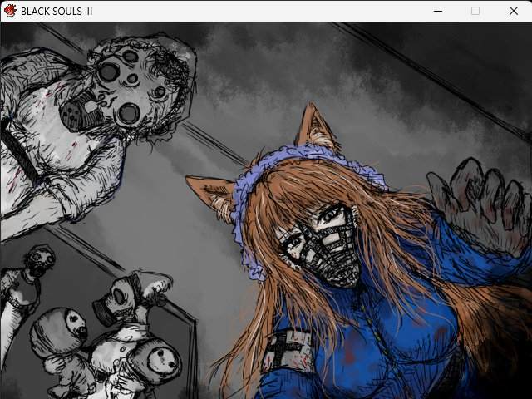Image resolution: width=532 pixels, height=399 pixels.
Task: Click the greyed-out maximize button
Action: 475,11
